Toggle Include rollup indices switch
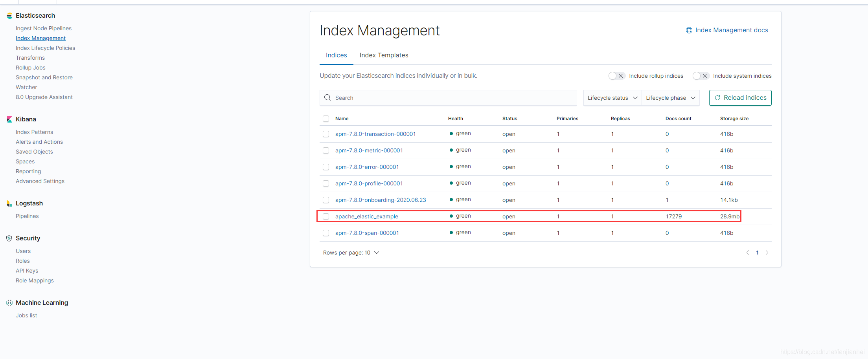The height and width of the screenshot is (359, 868). pos(616,76)
